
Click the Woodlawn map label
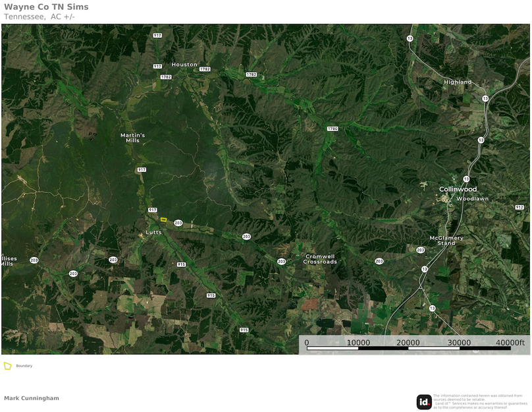tap(472, 198)
